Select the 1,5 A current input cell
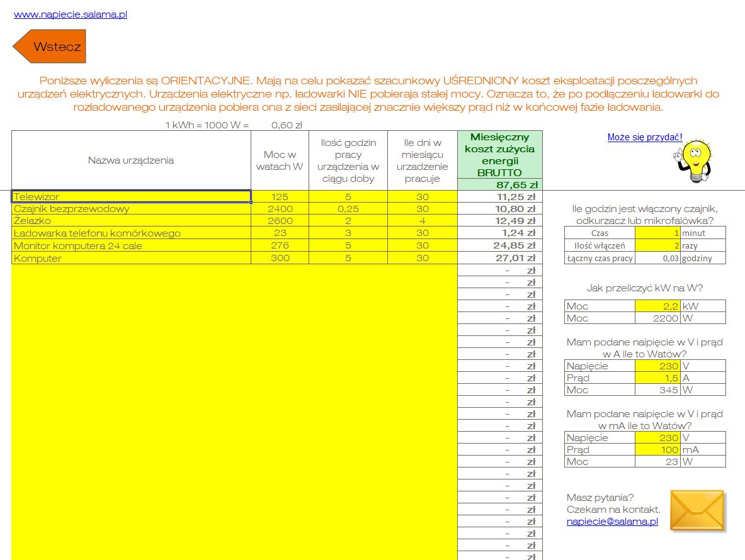745x560 pixels. (x=657, y=378)
